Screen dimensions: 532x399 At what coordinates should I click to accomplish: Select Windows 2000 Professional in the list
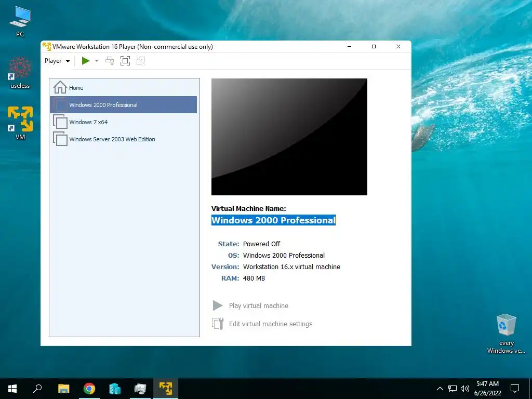point(124,105)
